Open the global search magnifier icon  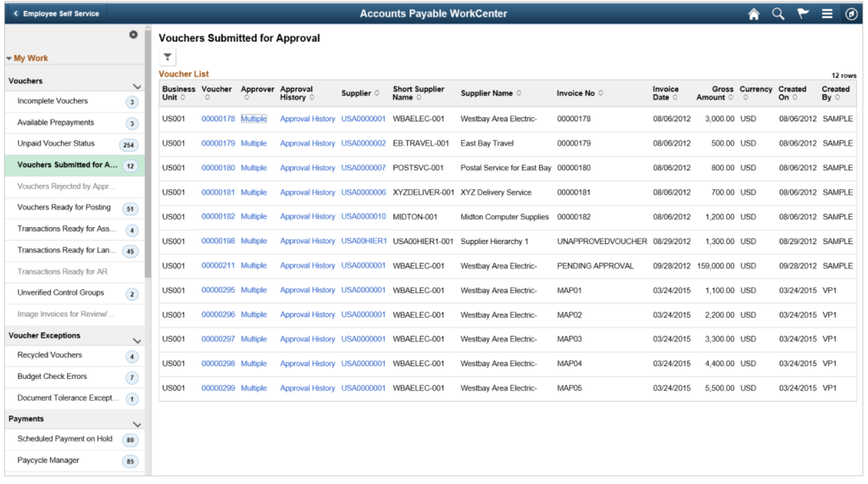(x=778, y=14)
